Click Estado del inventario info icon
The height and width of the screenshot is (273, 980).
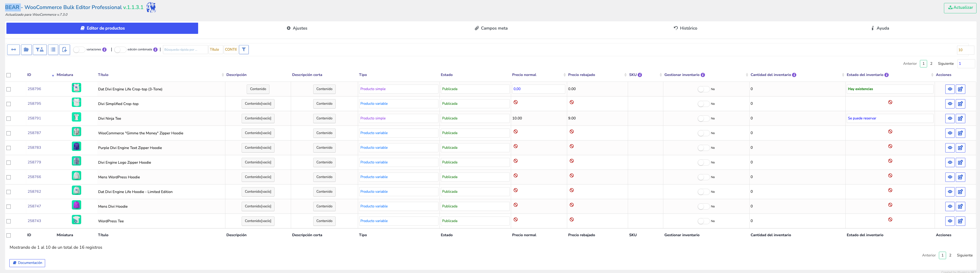(887, 75)
